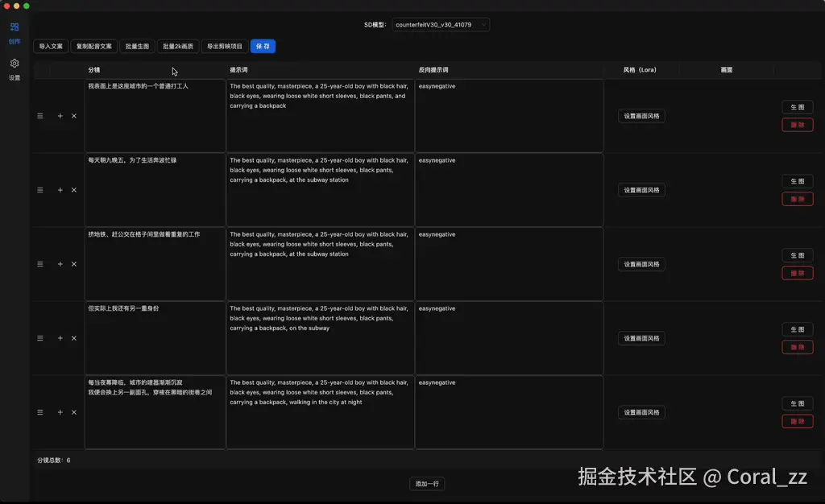Click the 复制配音文案 button

pyautogui.click(x=94, y=46)
